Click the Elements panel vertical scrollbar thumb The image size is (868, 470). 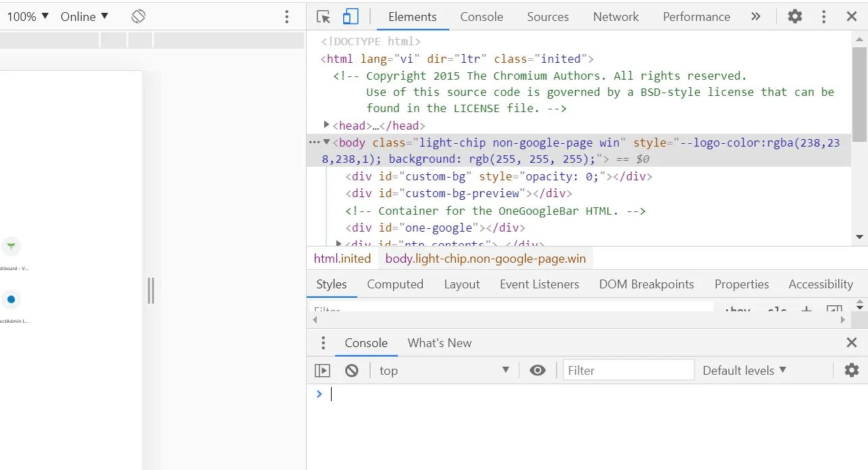[x=859, y=94]
